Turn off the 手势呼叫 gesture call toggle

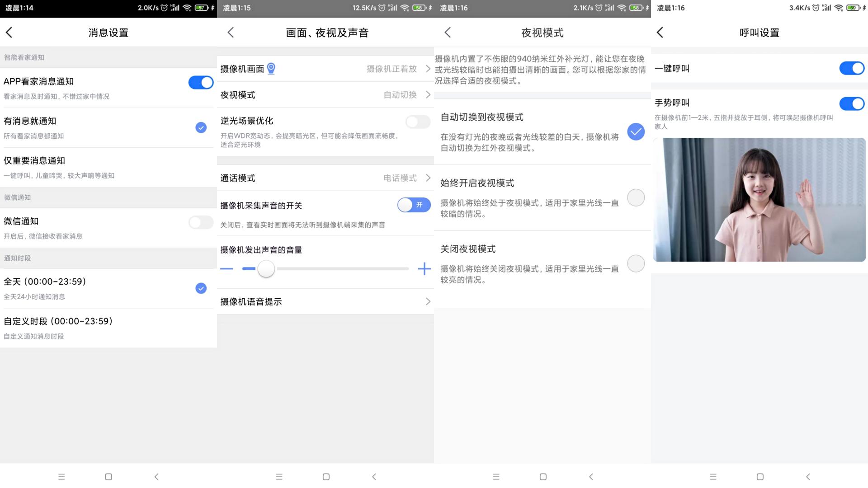tap(852, 103)
